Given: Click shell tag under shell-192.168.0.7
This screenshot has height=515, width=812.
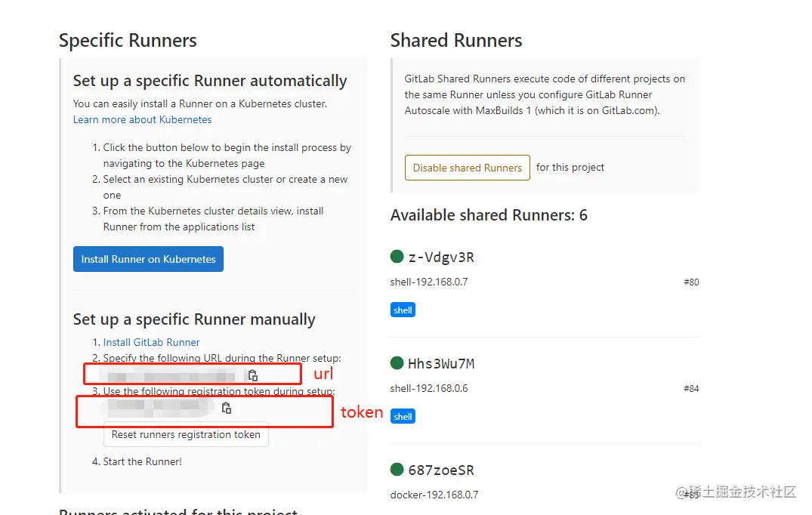Looking at the screenshot, I should pos(403,310).
